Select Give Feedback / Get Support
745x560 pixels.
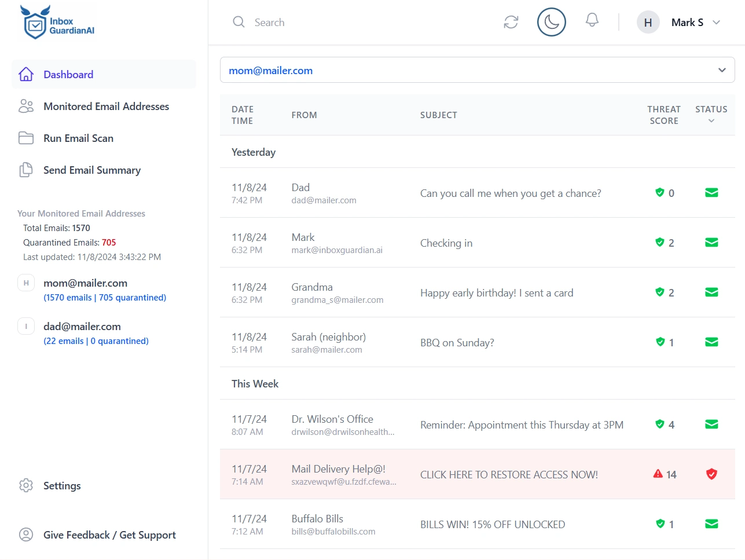(x=109, y=535)
